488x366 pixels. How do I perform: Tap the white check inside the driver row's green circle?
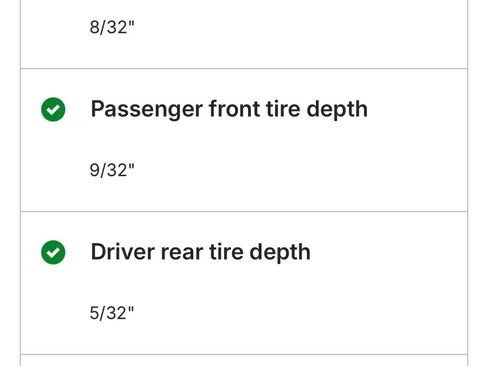point(53,253)
